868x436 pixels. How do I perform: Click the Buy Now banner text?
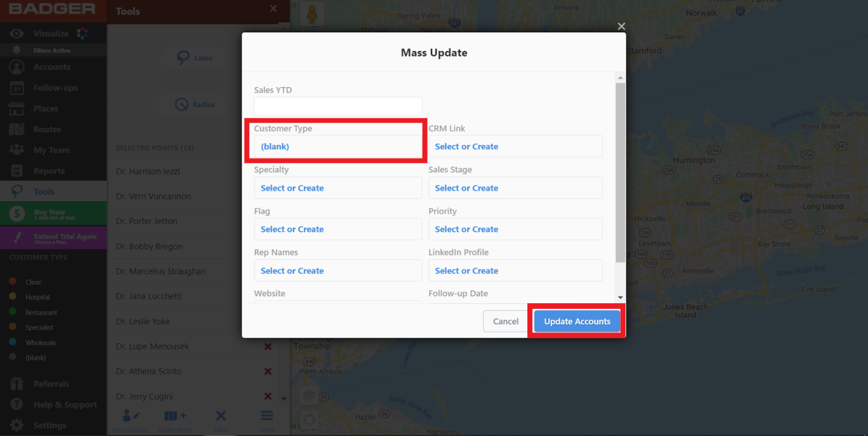50,212
